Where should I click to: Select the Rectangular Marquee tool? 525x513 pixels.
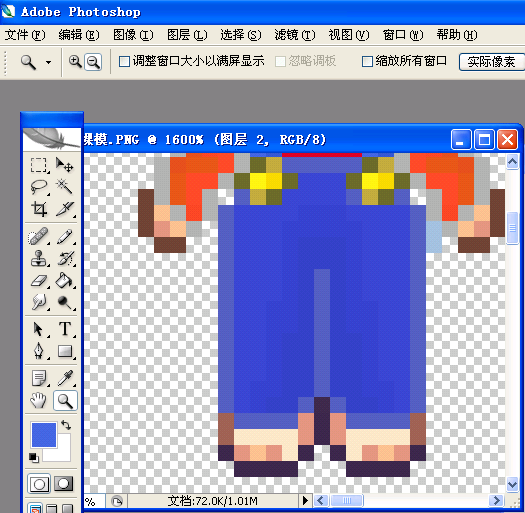click(x=39, y=165)
